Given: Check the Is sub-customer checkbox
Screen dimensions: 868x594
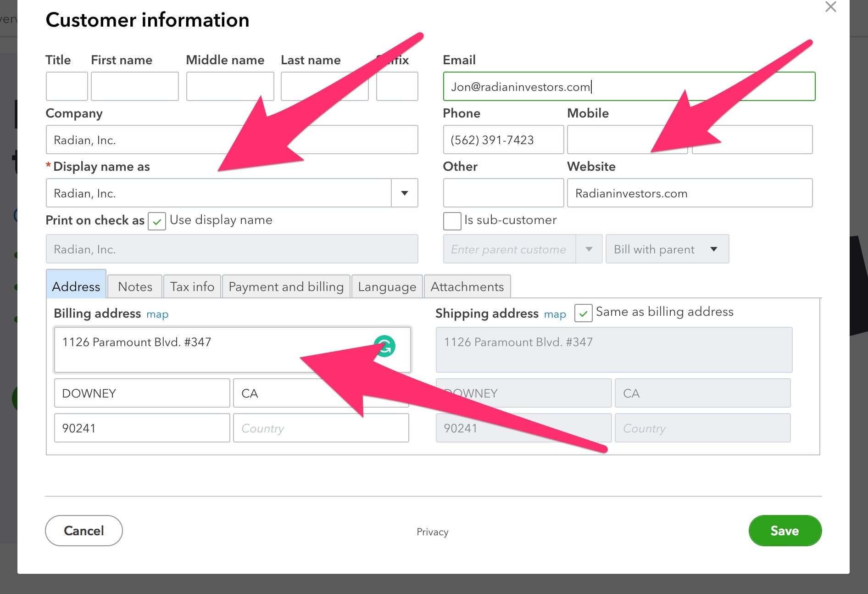Looking at the screenshot, I should (x=452, y=221).
